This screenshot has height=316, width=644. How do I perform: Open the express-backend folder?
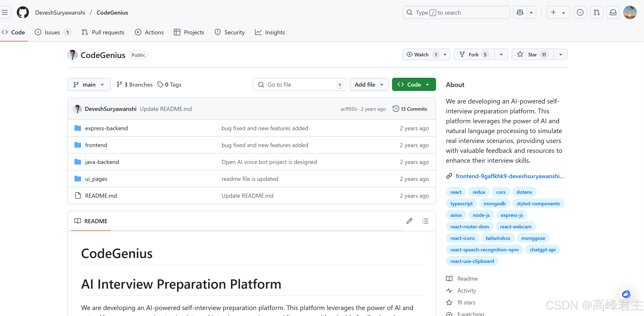point(106,128)
